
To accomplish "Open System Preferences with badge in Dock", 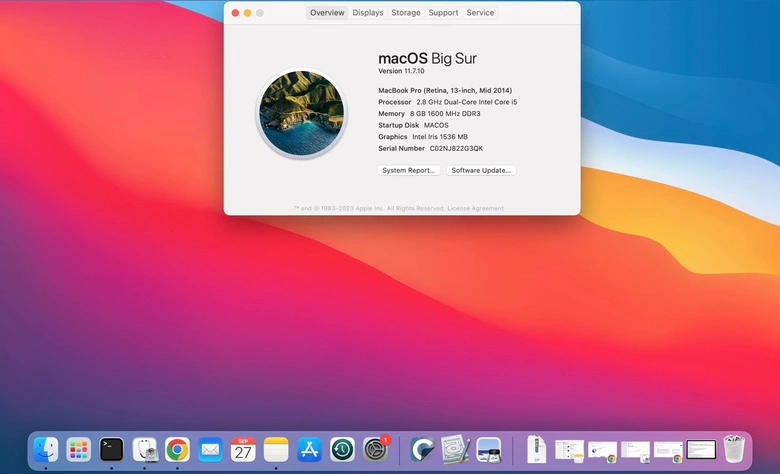I will tap(376, 450).
